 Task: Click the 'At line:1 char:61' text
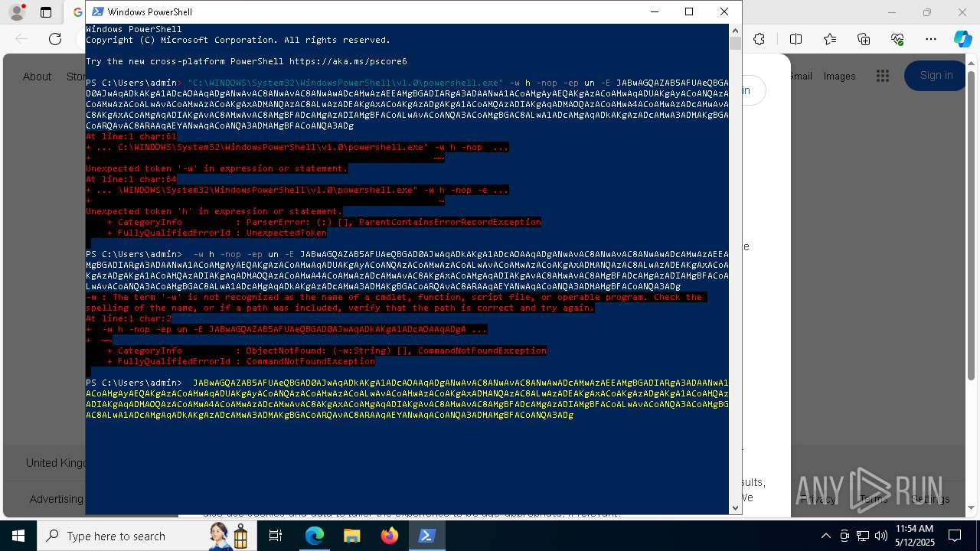pos(131,136)
